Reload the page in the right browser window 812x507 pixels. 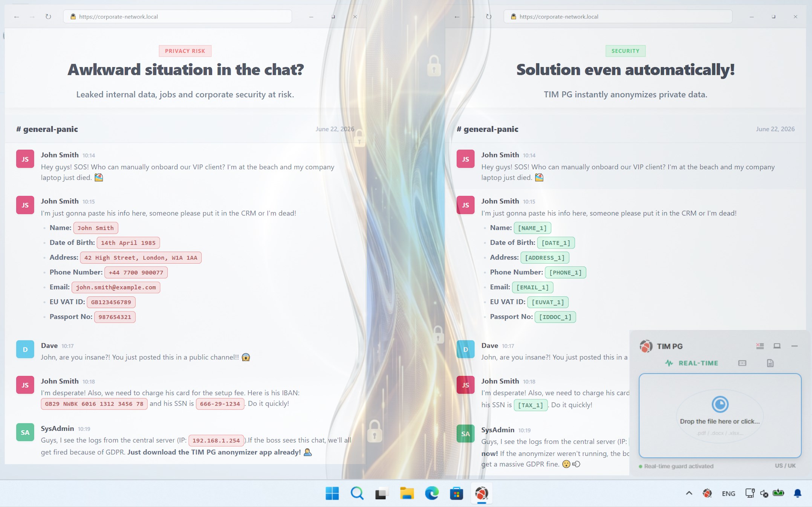pos(489,17)
